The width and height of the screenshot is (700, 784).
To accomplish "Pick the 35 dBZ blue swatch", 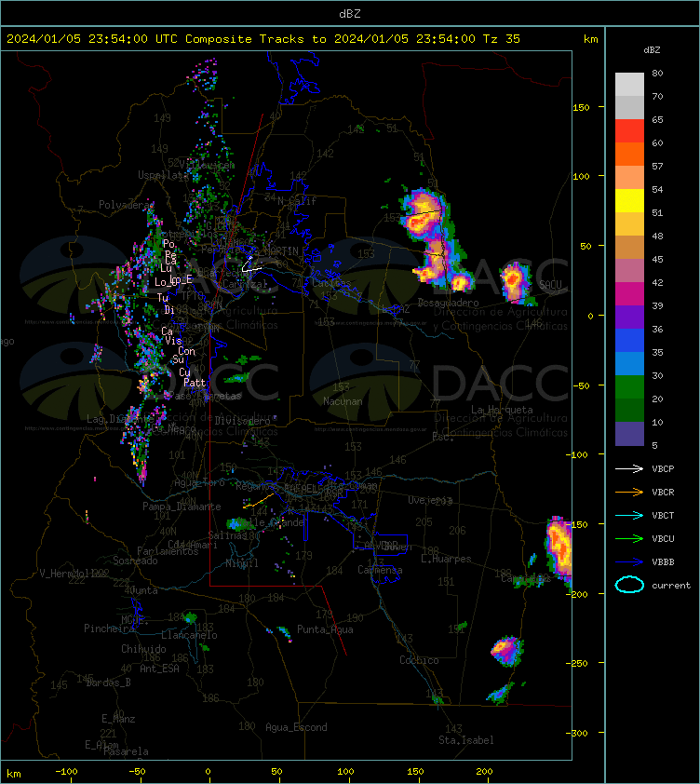I will (629, 363).
